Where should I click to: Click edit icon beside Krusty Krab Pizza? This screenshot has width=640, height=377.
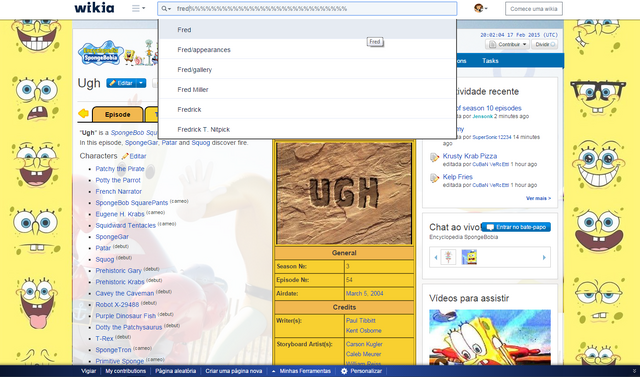pyautogui.click(x=434, y=157)
